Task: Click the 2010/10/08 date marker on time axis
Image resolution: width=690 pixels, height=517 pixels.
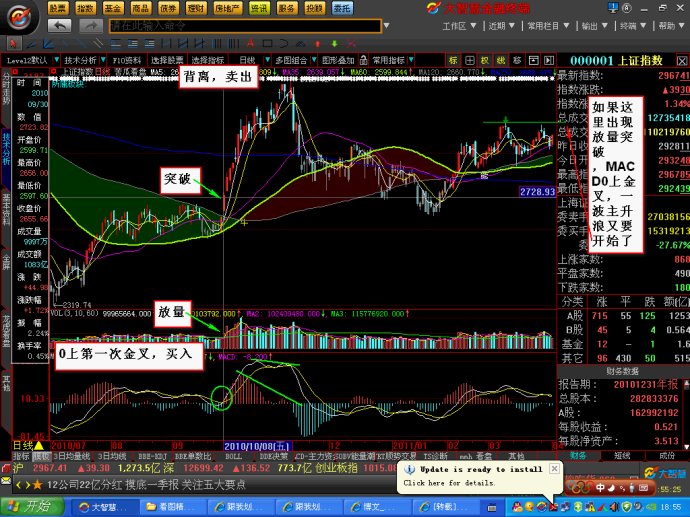Action: 257,446
